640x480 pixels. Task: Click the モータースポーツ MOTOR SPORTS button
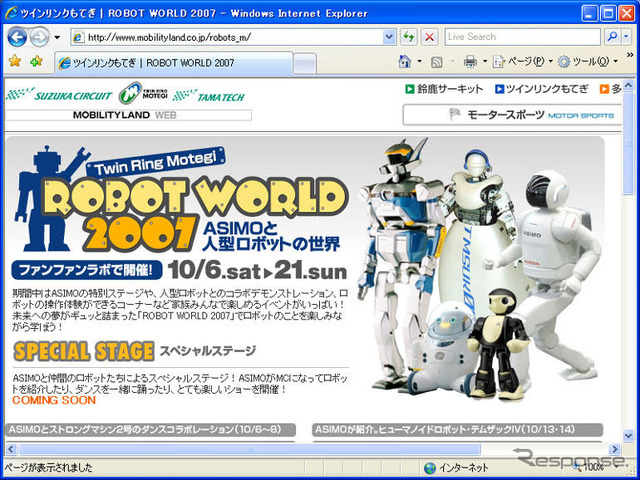512,115
